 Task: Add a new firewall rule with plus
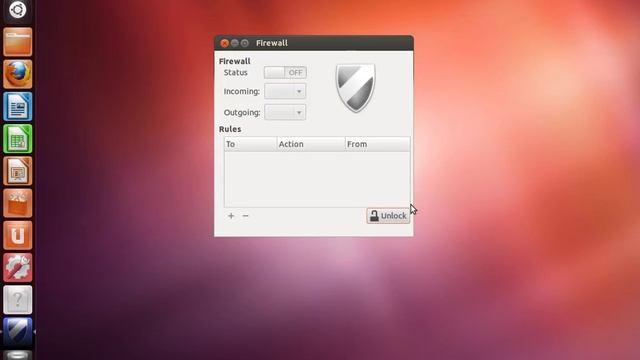click(x=231, y=216)
